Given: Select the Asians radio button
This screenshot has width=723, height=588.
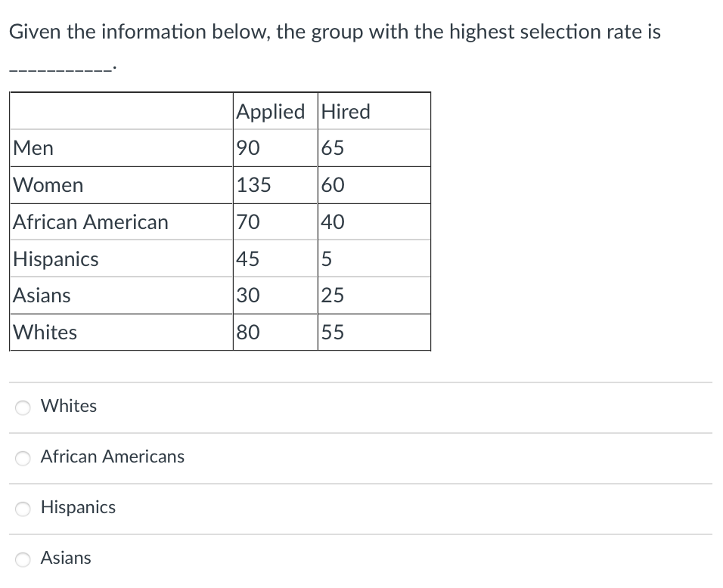Looking at the screenshot, I should point(23,559).
